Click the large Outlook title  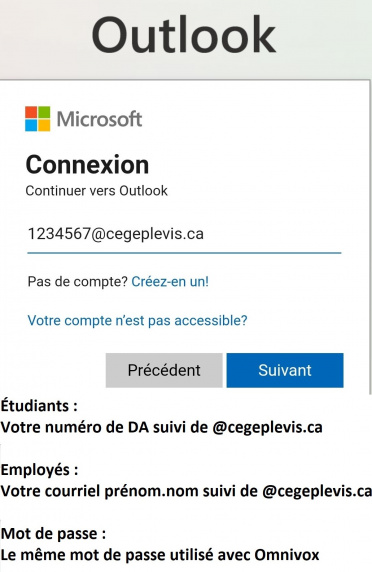tap(183, 35)
